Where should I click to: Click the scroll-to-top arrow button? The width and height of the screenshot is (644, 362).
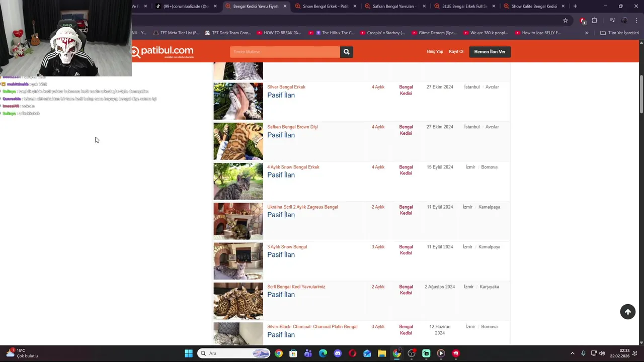click(627, 312)
